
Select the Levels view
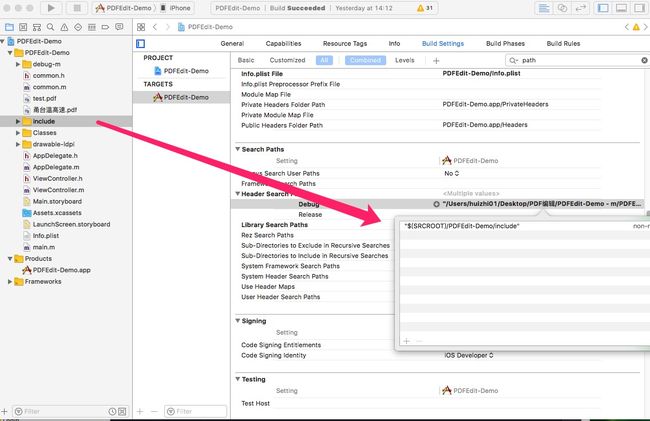click(405, 60)
